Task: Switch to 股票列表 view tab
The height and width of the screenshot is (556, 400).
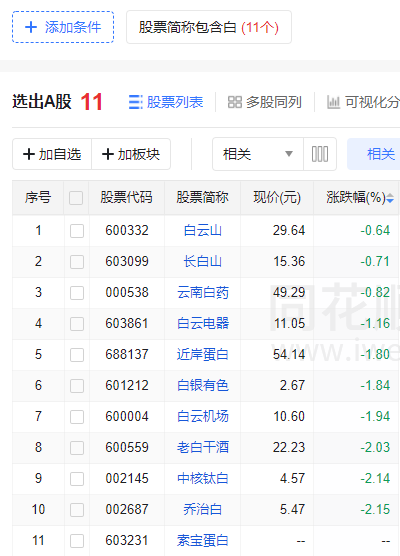Action: pos(166,102)
